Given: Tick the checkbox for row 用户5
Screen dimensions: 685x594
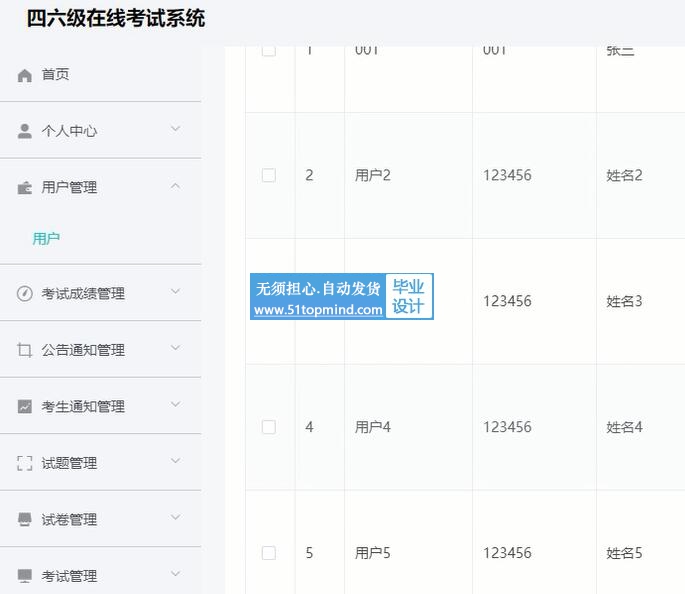Looking at the screenshot, I should (x=269, y=553).
